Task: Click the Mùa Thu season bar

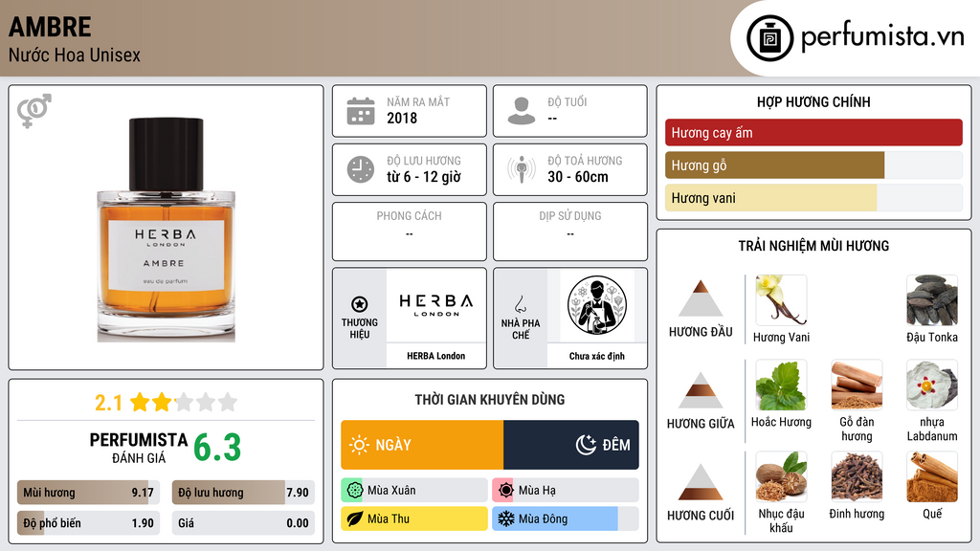Action: tap(414, 518)
